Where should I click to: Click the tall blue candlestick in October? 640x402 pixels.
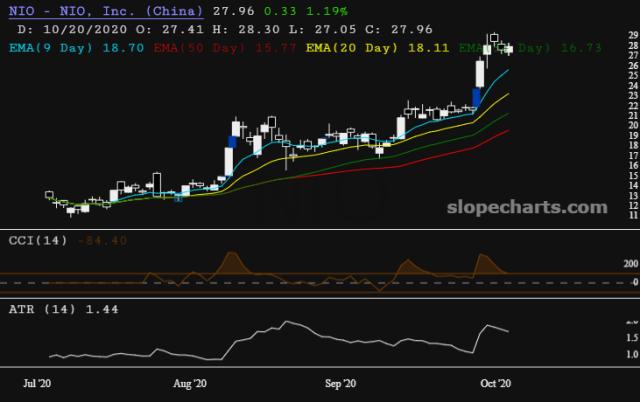tap(477, 96)
